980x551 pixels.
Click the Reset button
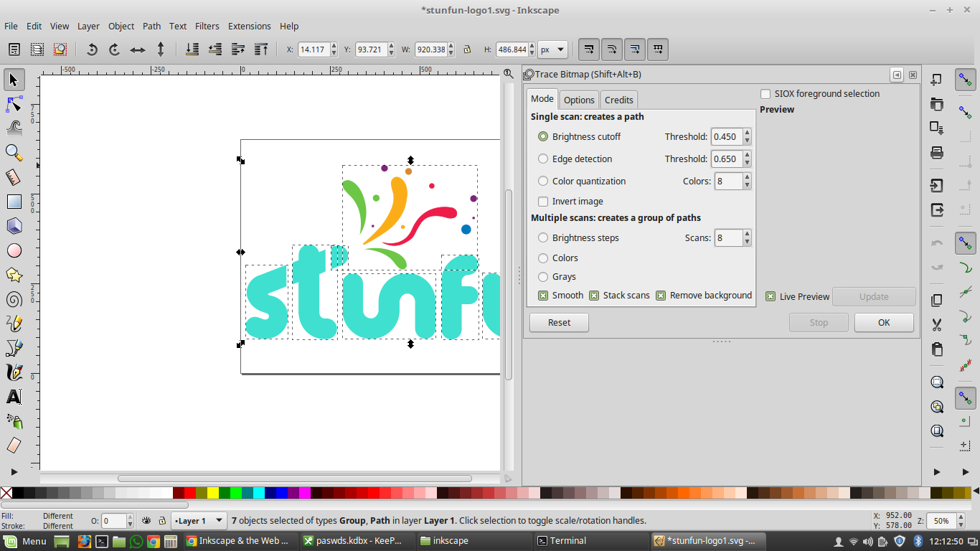[x=559, y=323]
